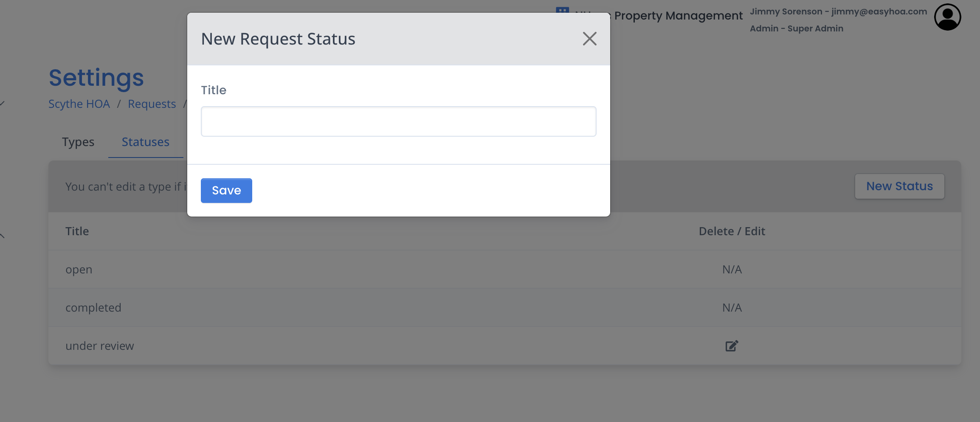Select the Statuses tab
The image size is (980, 422).
[145, 142]
